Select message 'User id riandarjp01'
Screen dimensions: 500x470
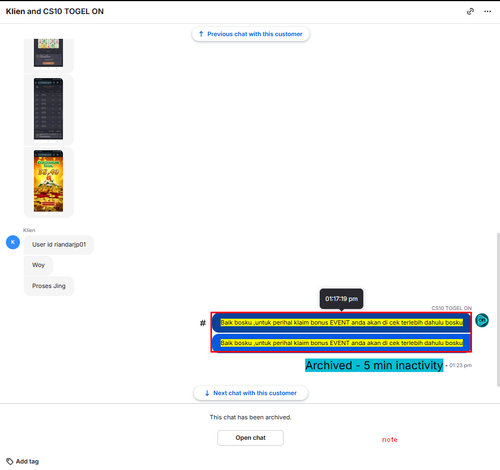(x=59, y=245)
